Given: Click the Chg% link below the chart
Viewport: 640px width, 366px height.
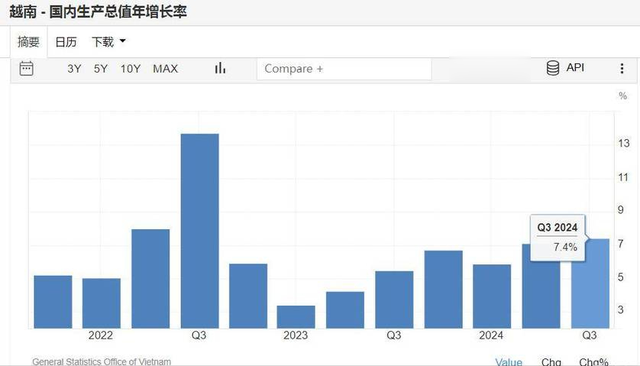Looking at the screenshot, I should [593, 362].
